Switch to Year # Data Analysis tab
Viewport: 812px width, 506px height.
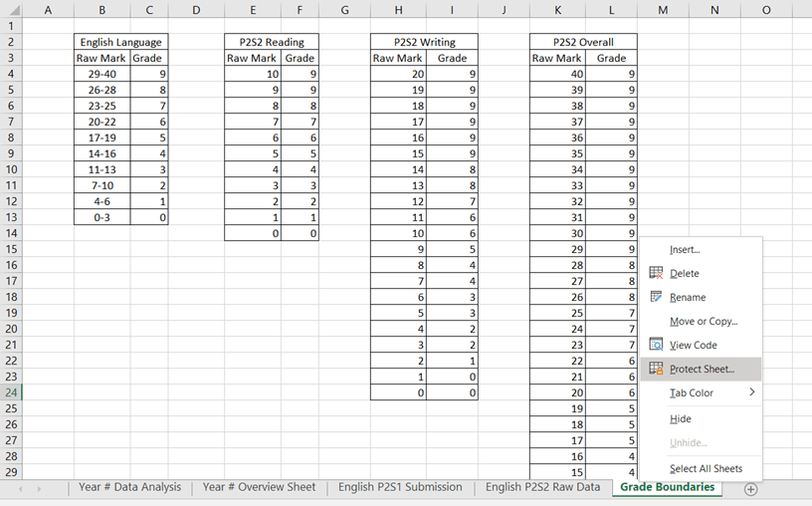(x=129, y=487)
